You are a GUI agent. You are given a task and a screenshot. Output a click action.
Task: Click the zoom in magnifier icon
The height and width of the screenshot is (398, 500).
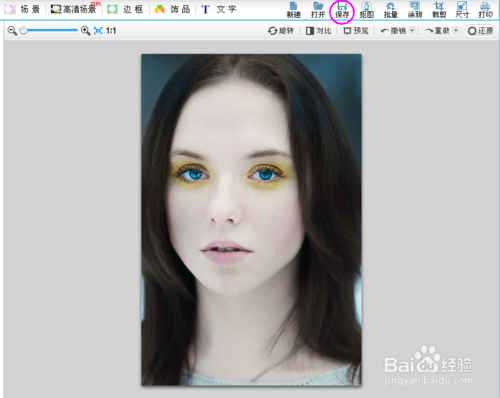tap(86, 31)
